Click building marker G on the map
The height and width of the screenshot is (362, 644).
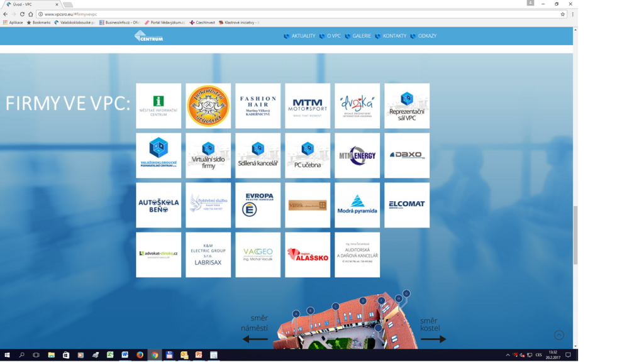406,293
